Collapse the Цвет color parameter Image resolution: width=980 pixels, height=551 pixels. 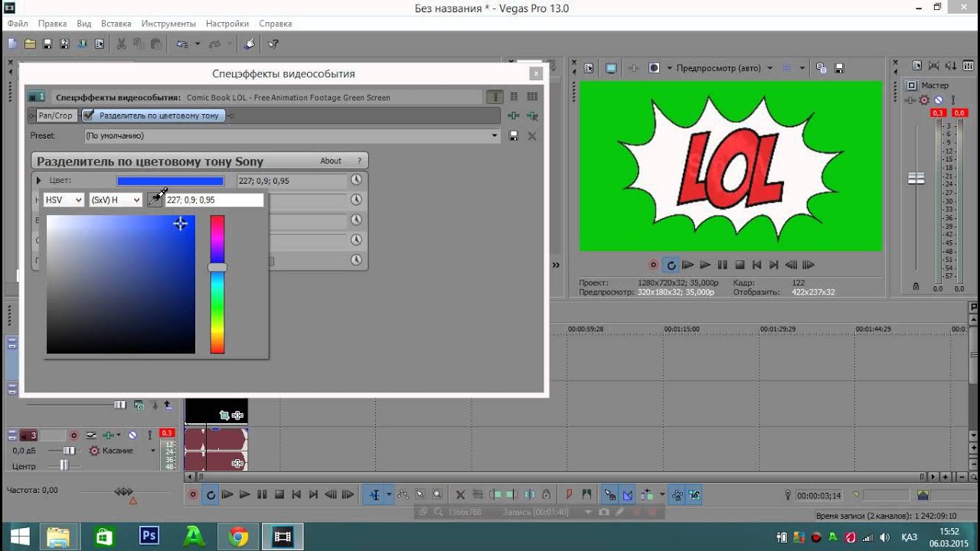[39, 181]
